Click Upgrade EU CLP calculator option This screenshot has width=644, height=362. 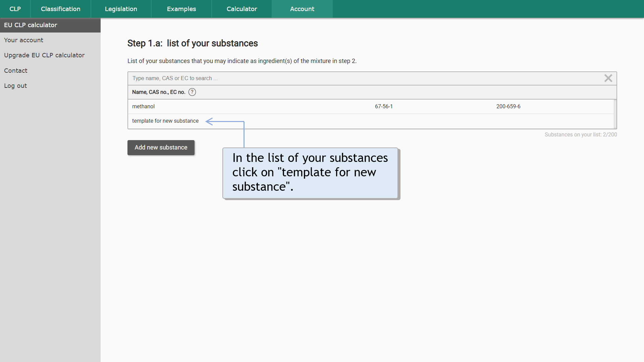click(x=44, y=55)
